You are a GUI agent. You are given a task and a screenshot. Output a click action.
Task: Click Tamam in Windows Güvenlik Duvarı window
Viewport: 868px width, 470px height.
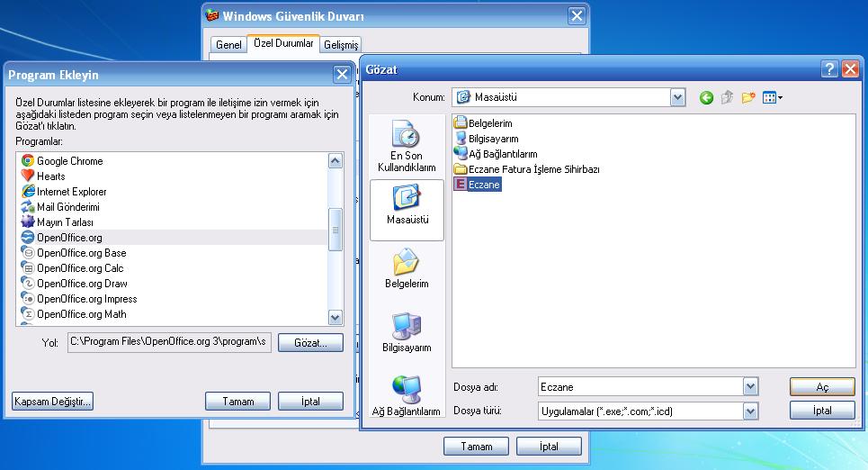point(476,447)
